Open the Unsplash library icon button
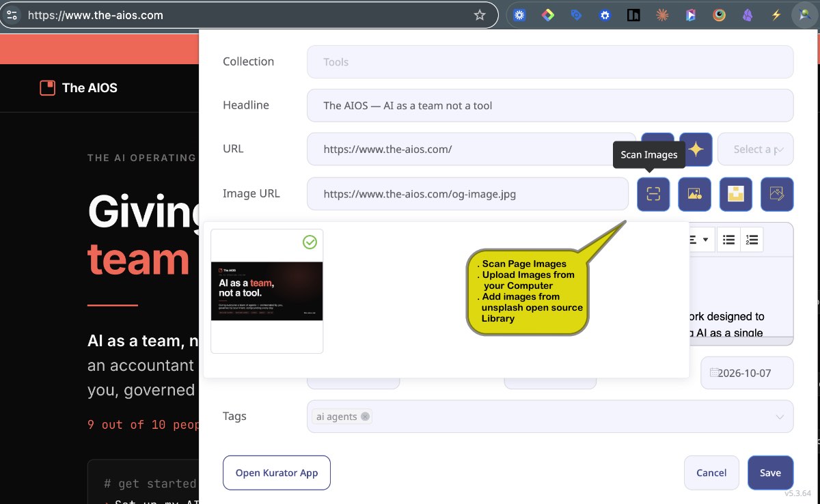Image resolution: width=820 pixels, height=504 pixels. tap(735, 194)
